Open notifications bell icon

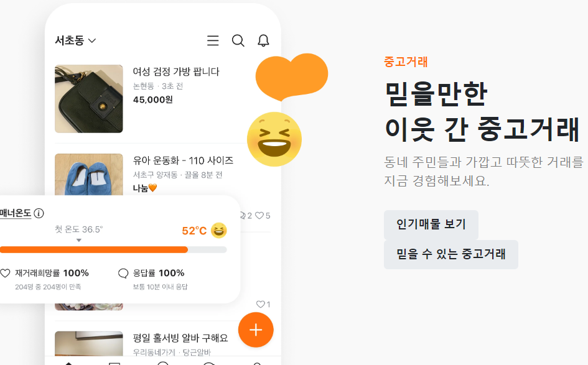(263, 40)
